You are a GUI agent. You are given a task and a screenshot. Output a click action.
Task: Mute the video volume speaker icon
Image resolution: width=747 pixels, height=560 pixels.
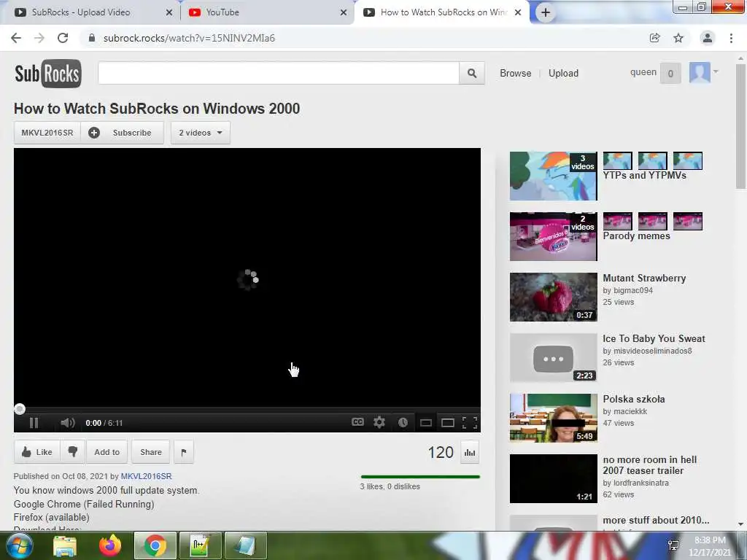point(68,423)
